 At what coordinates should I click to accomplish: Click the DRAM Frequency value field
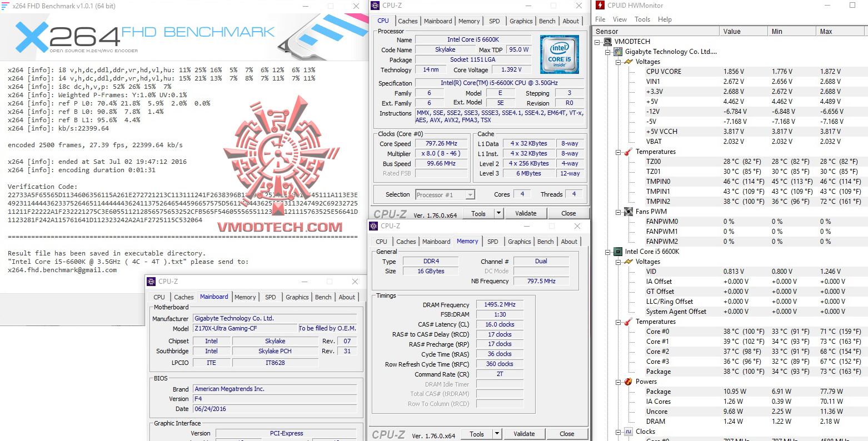(498, 304)
